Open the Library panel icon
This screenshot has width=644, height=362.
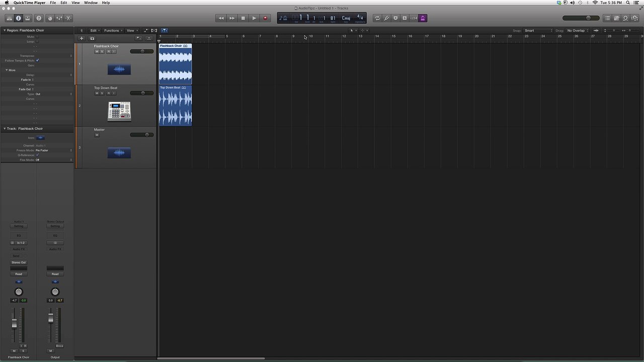point(9,18)
